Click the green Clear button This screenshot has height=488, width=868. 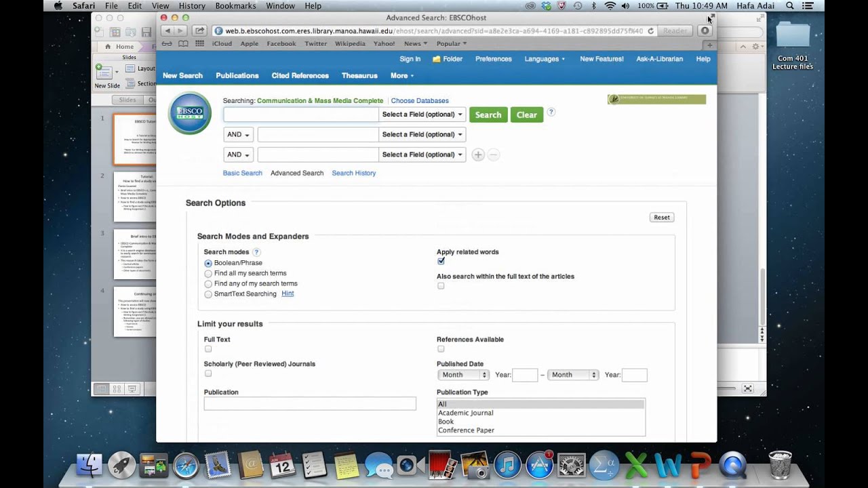526,115
